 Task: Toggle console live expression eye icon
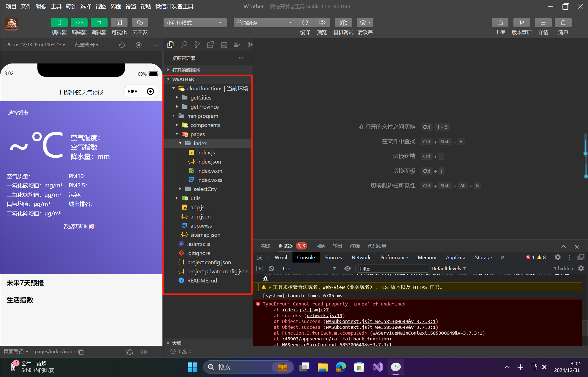pos(347,268)
